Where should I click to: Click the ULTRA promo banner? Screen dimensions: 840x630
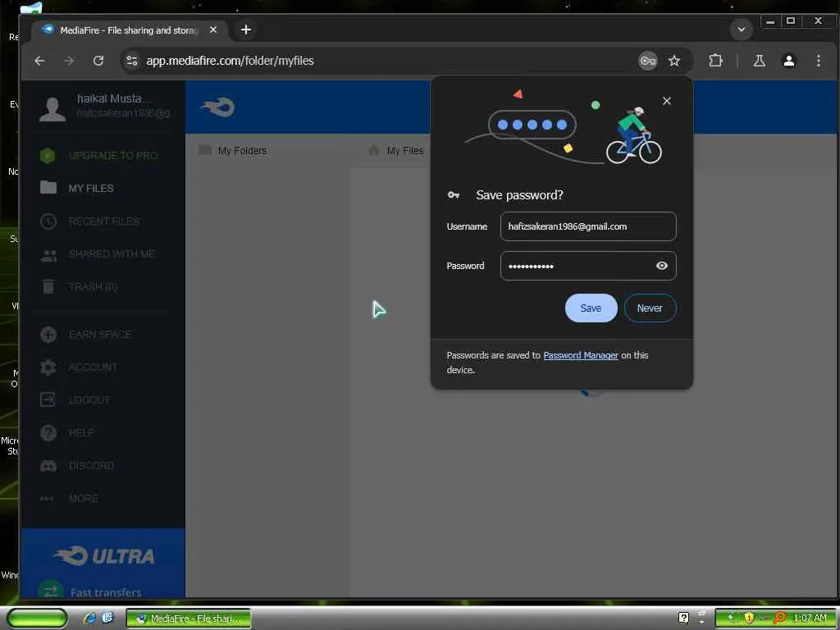click(x=103, y=563)
